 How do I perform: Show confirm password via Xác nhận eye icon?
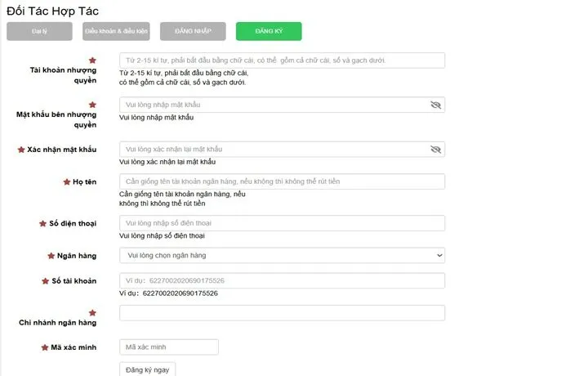(435, 150)
